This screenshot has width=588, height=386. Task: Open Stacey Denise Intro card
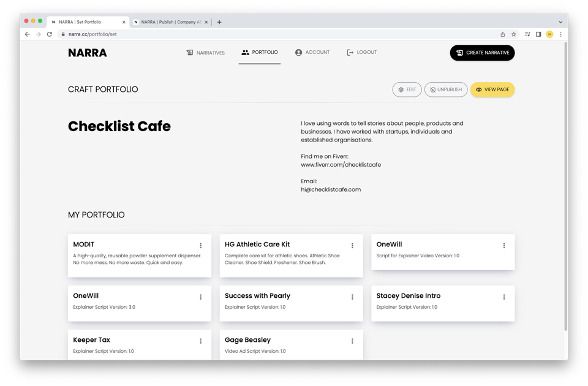click(443, 303)
